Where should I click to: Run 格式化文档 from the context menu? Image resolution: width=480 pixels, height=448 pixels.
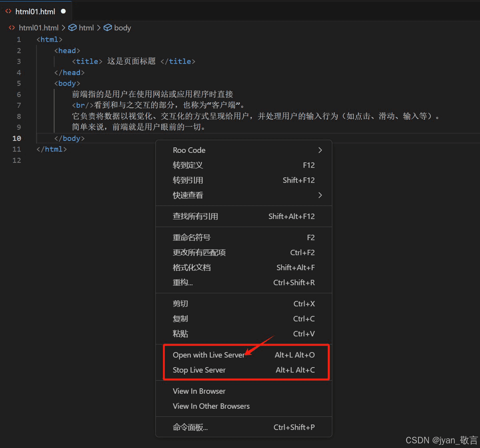pyautogui.click(x=192, y=267)
